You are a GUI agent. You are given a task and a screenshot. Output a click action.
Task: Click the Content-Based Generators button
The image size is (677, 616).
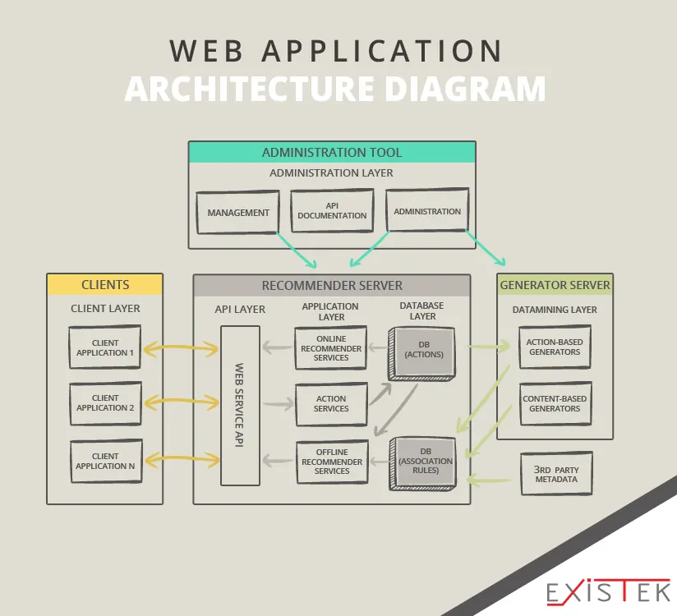[555, 403]
